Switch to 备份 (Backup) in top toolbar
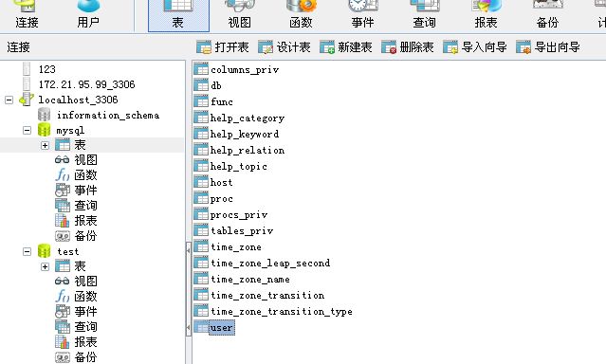606x364 pixels. 547,15
